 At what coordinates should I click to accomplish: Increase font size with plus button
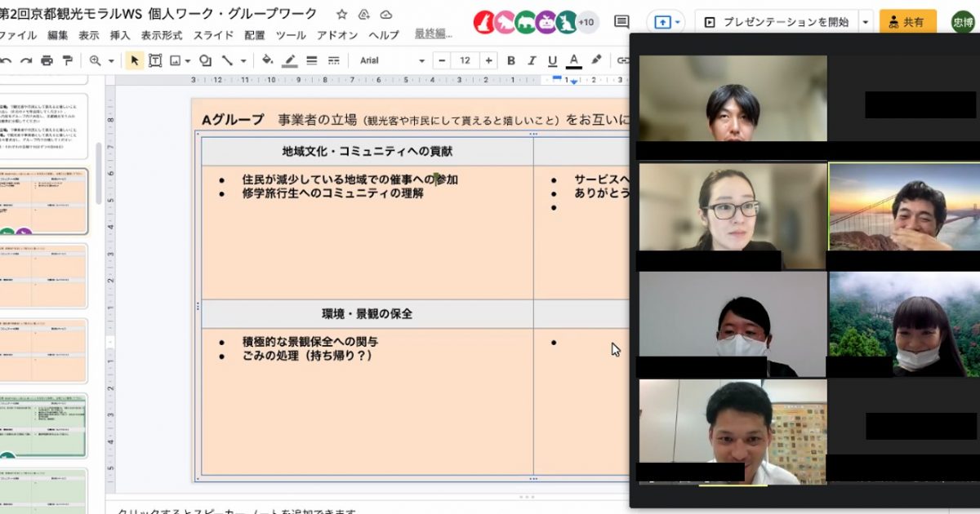488,60
